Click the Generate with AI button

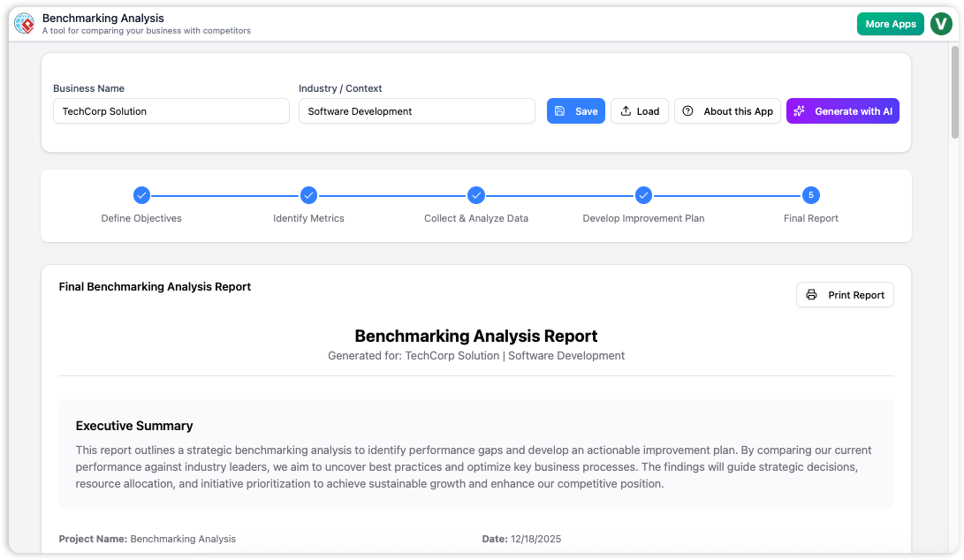(x=842, y=110)
